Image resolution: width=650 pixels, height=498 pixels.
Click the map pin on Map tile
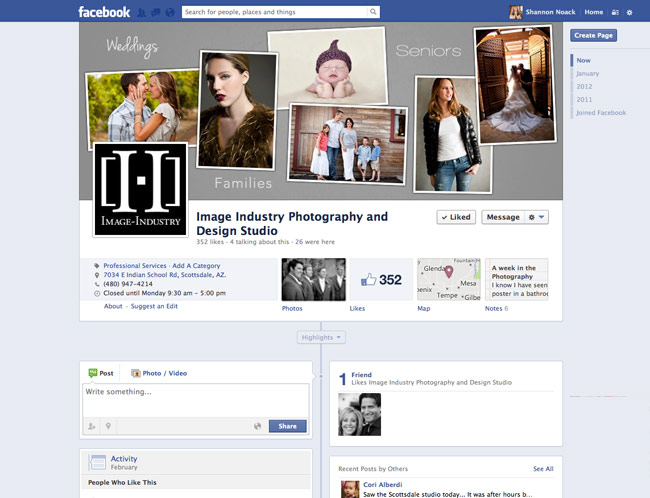click(449, 272)
